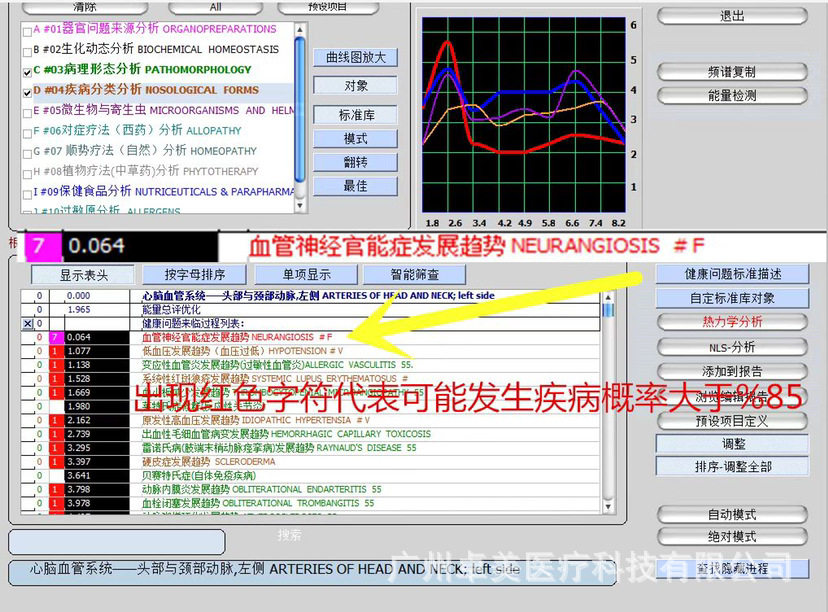Click the All button

point(215,7)
